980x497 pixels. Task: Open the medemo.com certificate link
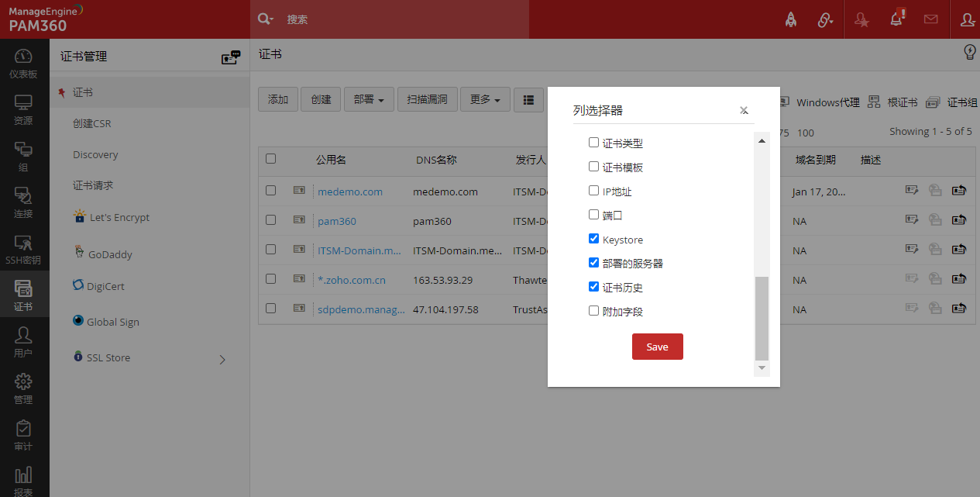pos(350,192)
